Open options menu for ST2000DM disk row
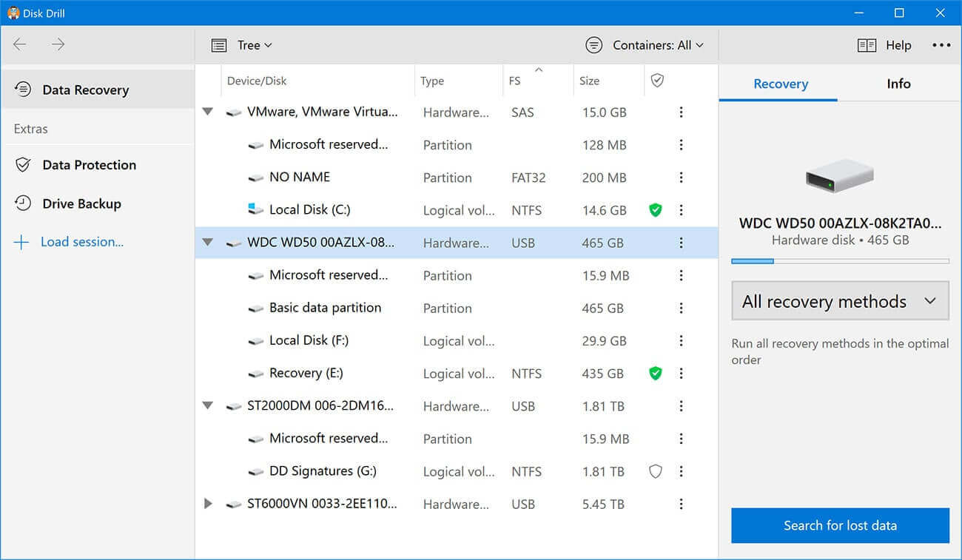The height and width of the screenshot is (560, 962). pyautogui.click(x=681, y=406)
